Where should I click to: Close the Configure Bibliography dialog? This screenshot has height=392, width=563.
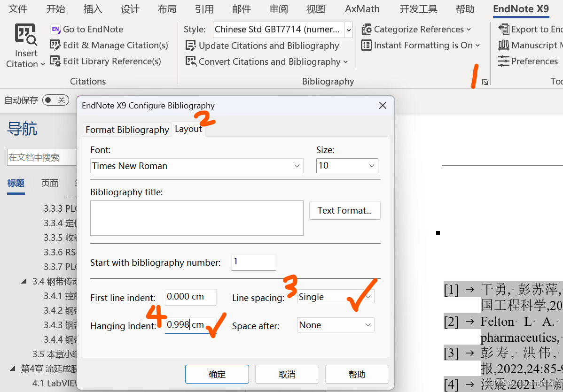(x=383, y=106)
